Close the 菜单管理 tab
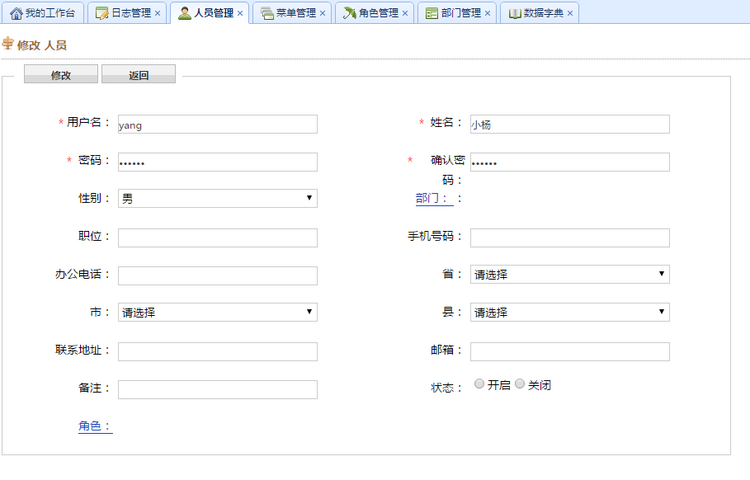This screenshot has height=480, width=750. (x=322, y=13)
